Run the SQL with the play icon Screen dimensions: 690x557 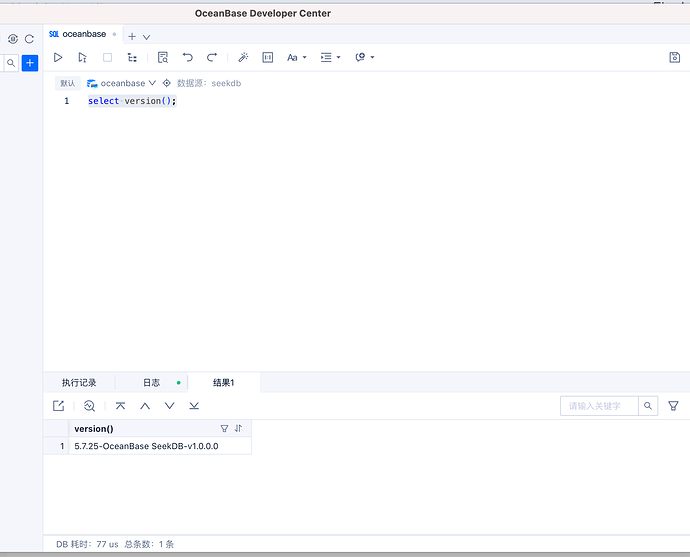tap(58, 58)
